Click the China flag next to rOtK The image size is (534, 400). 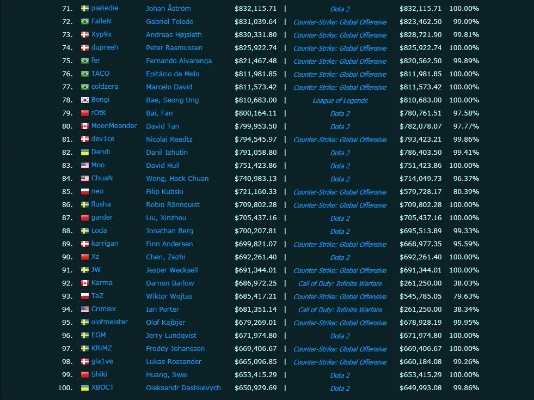(85, 113)
